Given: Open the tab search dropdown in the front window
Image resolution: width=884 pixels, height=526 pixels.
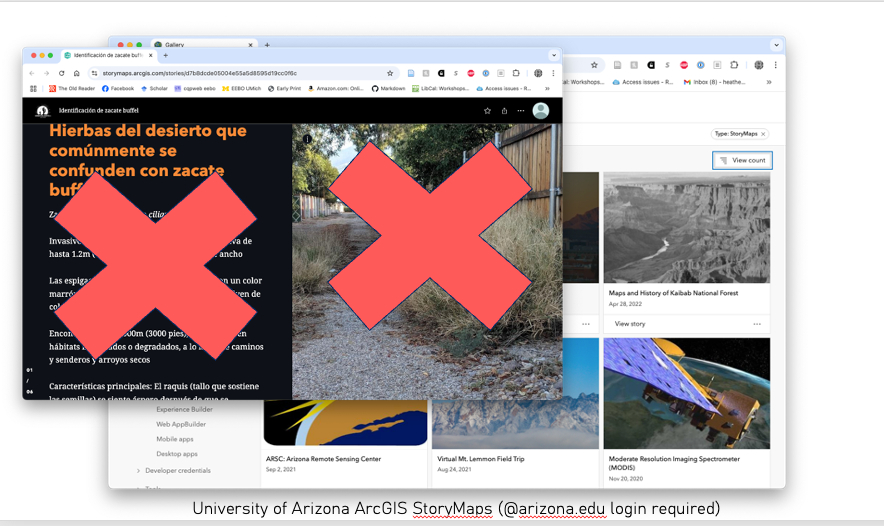Looking at the screenshot, I should coord(553,55).
